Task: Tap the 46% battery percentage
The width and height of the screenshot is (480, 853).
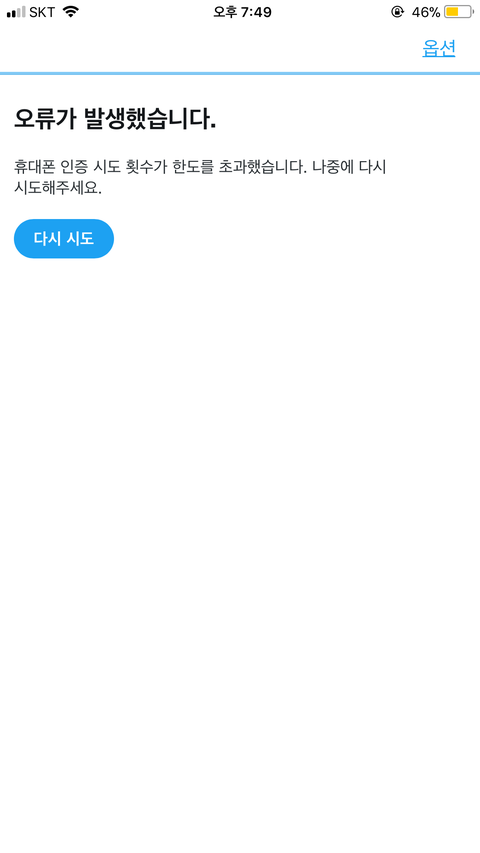Action: pyautogui.click(x=426, y=12)
